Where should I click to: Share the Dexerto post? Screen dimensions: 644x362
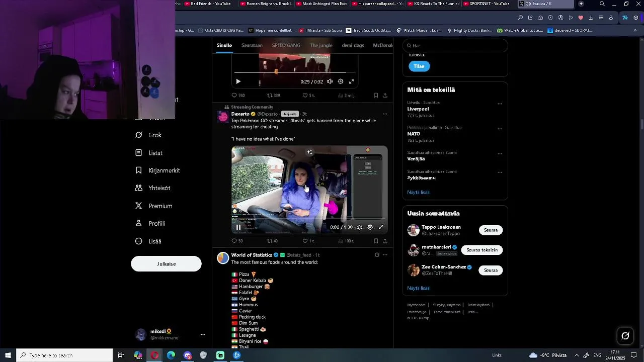(385, 241)
